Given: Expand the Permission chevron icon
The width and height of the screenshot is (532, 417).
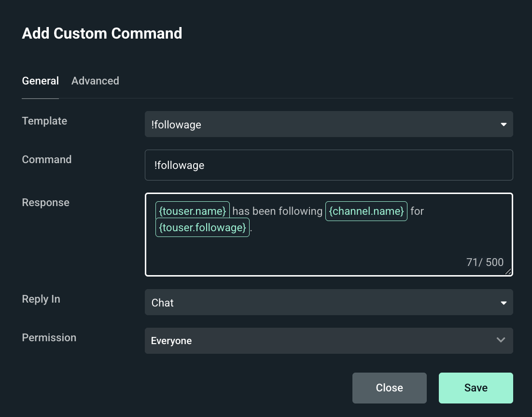Looking at the screenshot, I should [501, 340].
